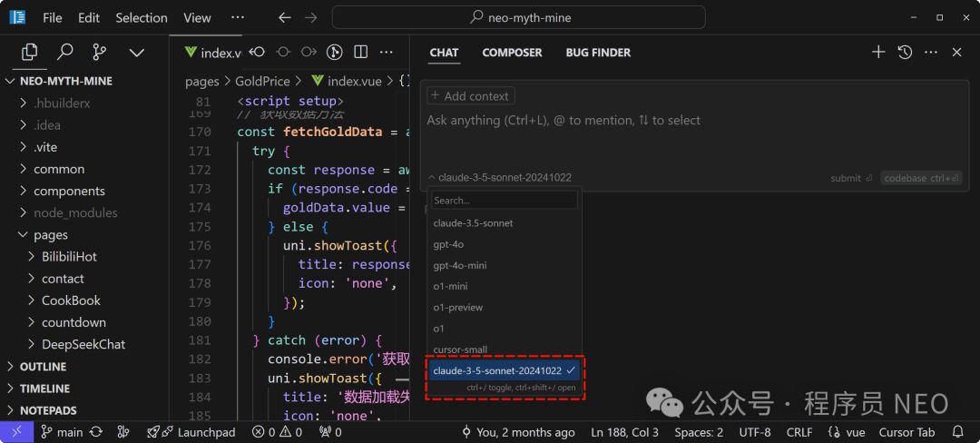Show previous chats history icon
The width and height of the screenshot is (980, 443).
coord(905,53)
